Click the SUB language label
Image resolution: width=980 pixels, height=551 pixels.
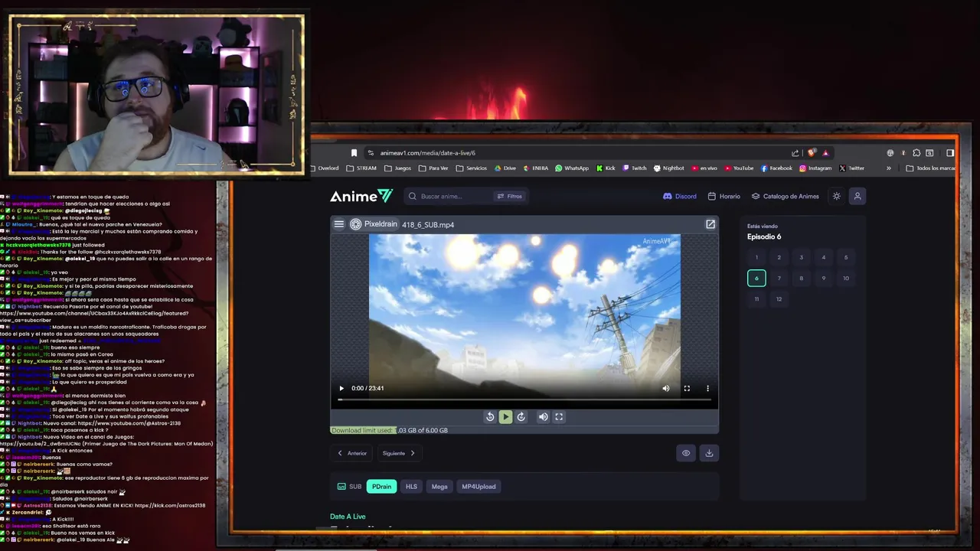[x=355, y=487]
